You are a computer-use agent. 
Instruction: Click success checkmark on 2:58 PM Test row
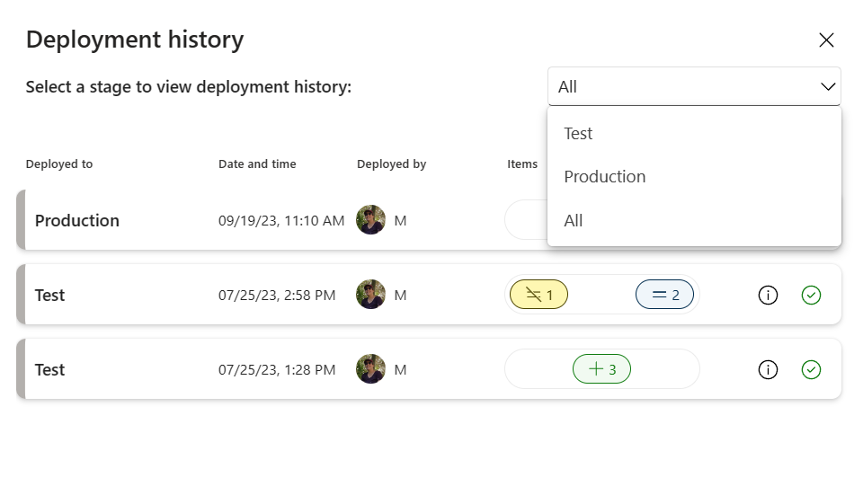(x=811, y=295)
